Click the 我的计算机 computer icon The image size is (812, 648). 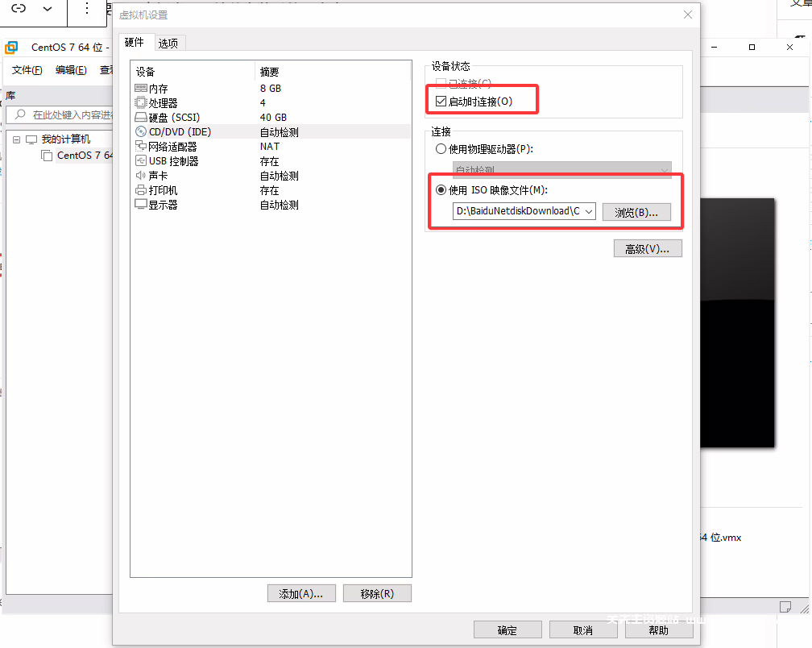(x=31, y=139)
